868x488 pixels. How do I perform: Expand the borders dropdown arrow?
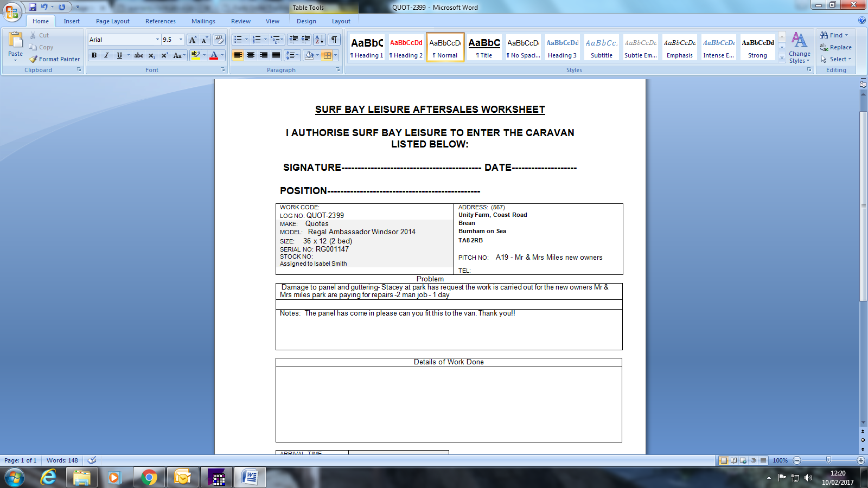(336, 55)
